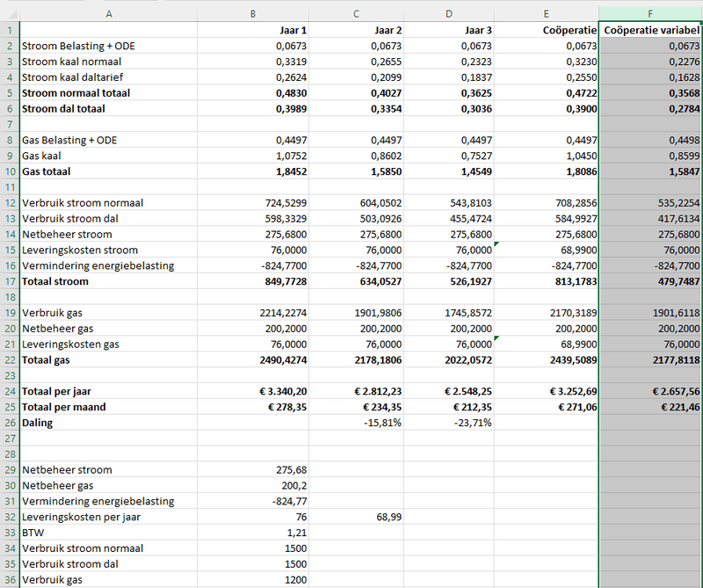This screenshot has height=588, width=703.
Task: Select row 17 header
Action: (10, 281)
